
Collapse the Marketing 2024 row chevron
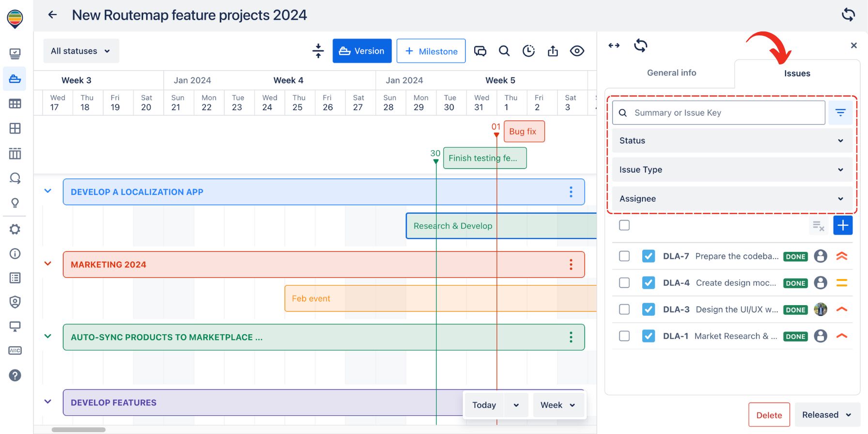pyautogui.click(x=48, y=264)
